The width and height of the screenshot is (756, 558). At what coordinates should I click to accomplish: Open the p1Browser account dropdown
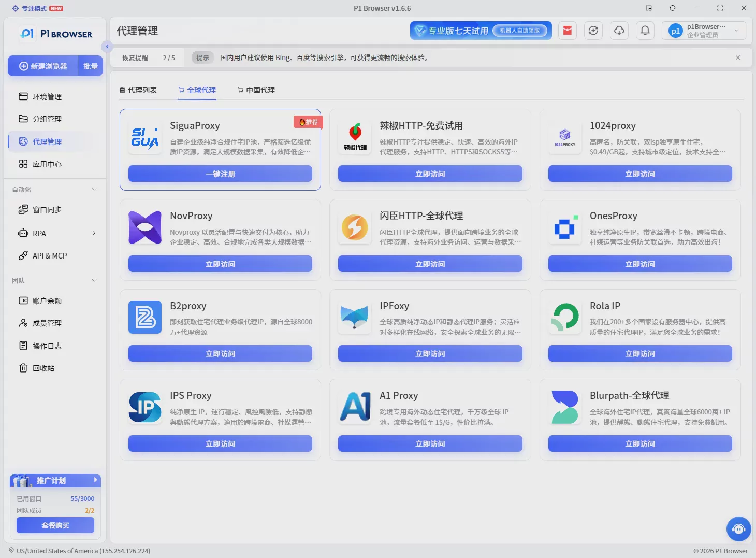pos(704,31)
